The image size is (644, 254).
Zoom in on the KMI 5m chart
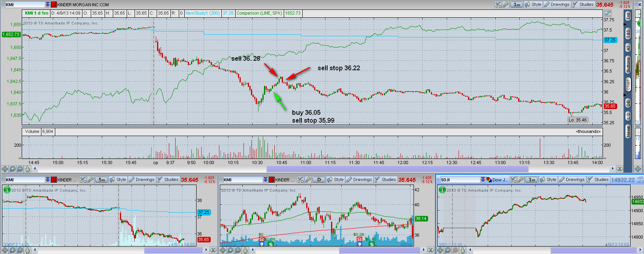13,250
